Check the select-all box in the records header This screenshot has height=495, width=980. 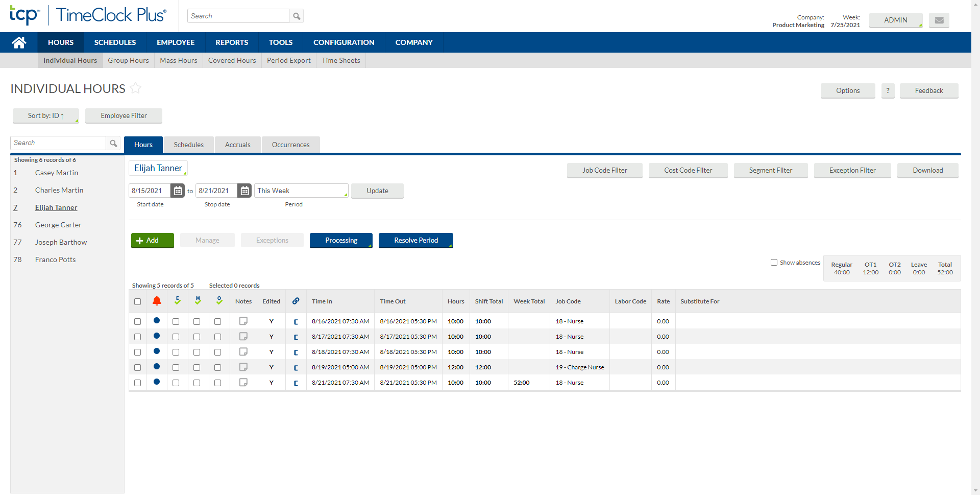[137, 301]
